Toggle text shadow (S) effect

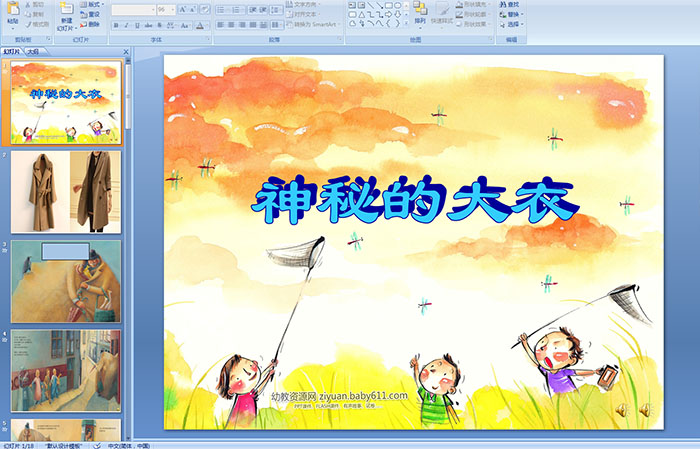(x=160, y=25)
